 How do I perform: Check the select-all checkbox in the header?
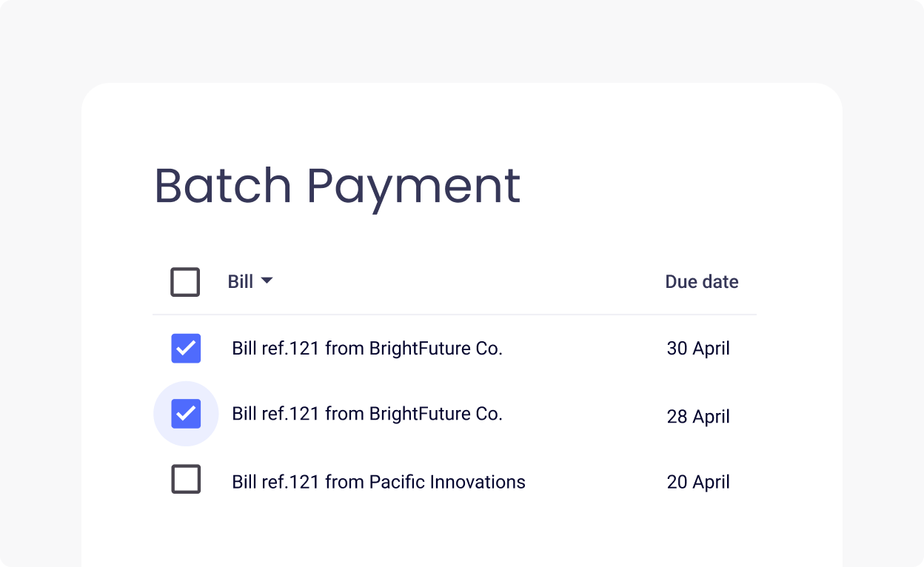185,281
